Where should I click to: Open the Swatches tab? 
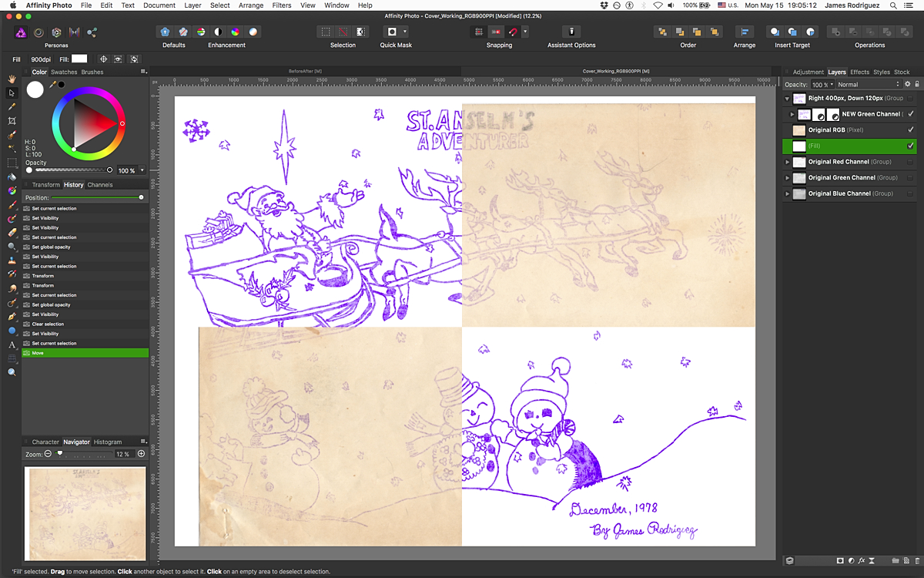pyautogui.click(x=64, y=72)
